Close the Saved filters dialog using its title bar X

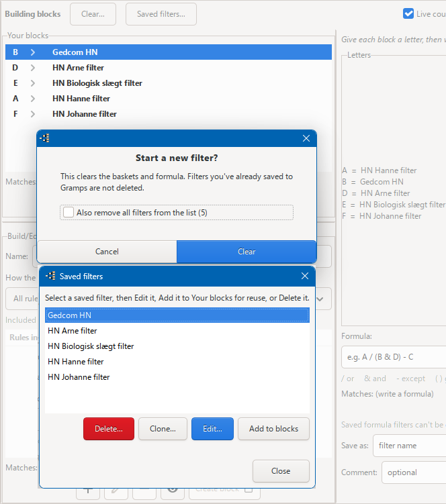click(305, 276)
